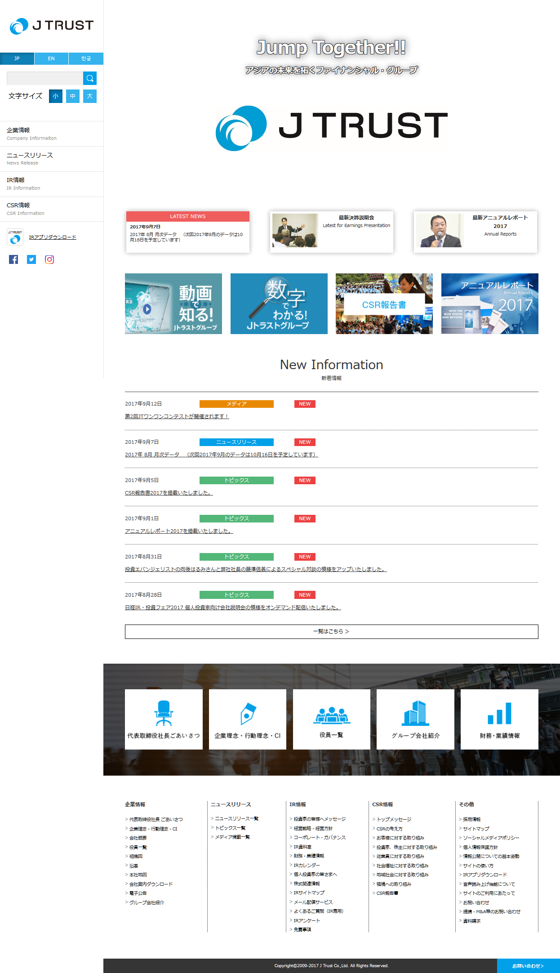Open footer link 会社概要
Screen dimensions: 560x973
tap(138, 838)
